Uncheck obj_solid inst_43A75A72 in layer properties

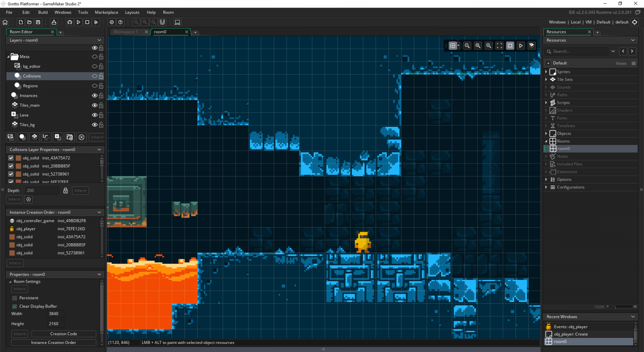click(x=11, y=158)
